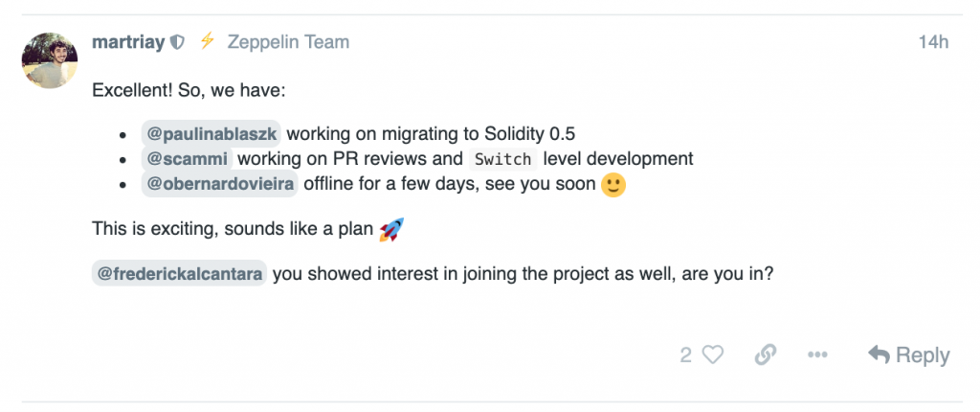
Task: Click the moderator shield icon beside martriay
Action: click(177, 42)
